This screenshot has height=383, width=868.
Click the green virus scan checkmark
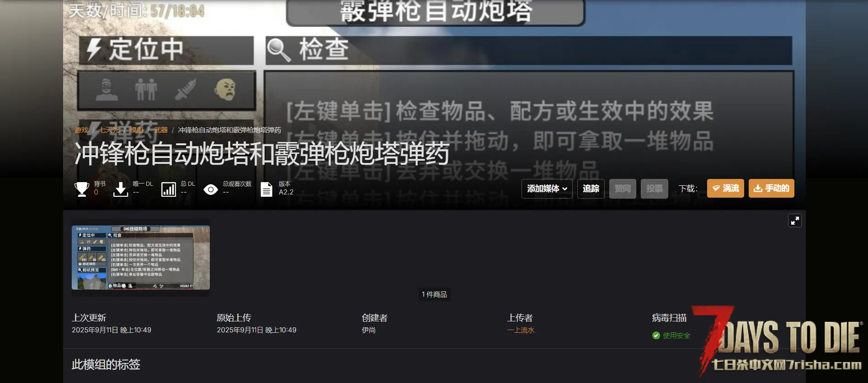(x=656, y=336)
